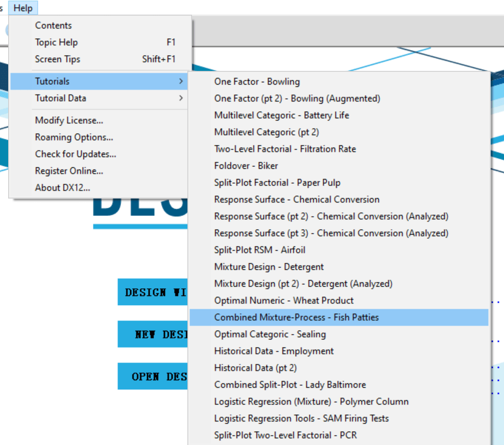The width and height of the screenshot is (504, 445).
Task: Select Multilevel Categoric - Battery Life tutorial
Action: click(x=339, y=115)
